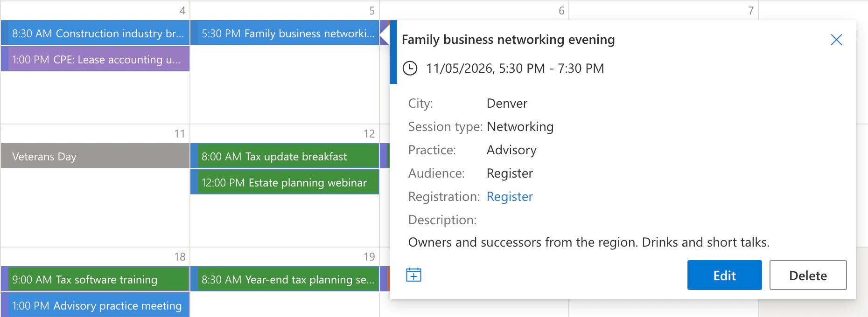Open the Tax update breakfast event

285,156
